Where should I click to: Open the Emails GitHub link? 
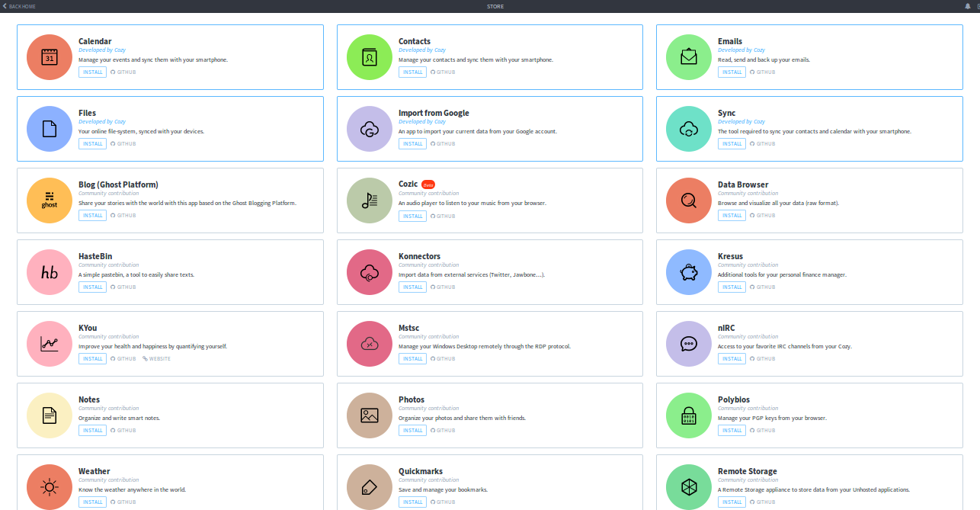(x=762, y=72)
